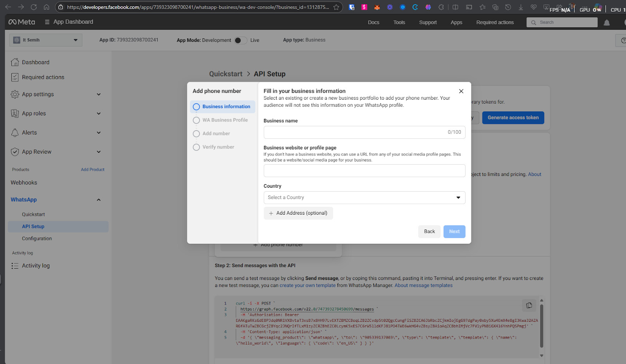Open Support in the top navigation
Screen dimensions: 626x364
(428, 22)
